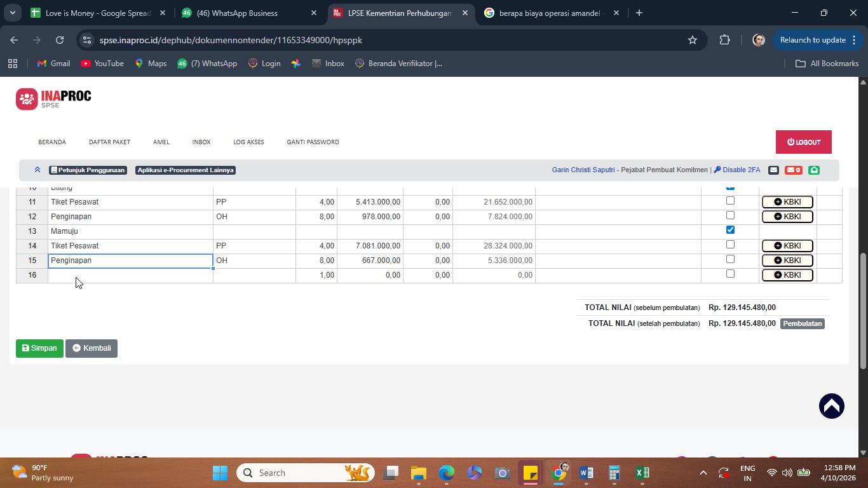Open GANTI PASSWORD menu
The height and width of the screenshot is (488, 868).
pyautogui.click(x=313, y=142)
